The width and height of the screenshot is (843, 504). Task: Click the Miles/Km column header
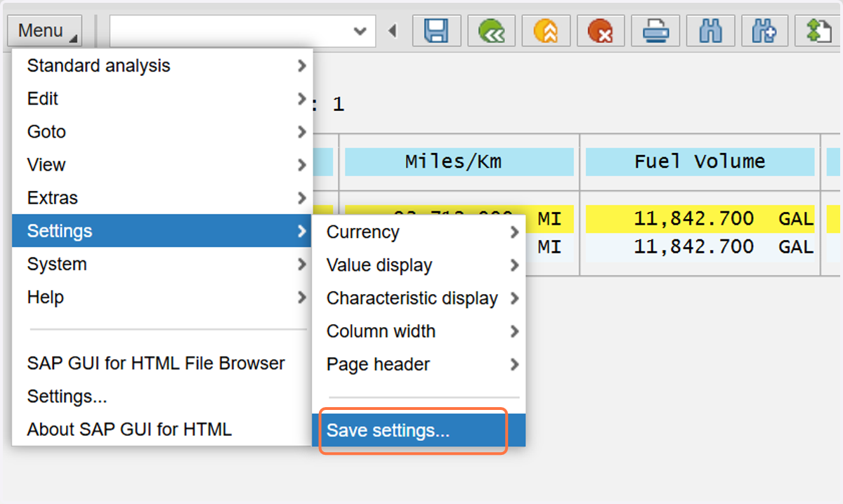(x=459, y=162)
